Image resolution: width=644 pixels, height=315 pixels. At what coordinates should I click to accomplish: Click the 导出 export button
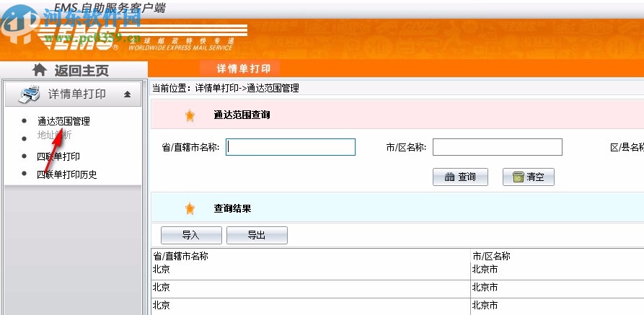point(257,235)
